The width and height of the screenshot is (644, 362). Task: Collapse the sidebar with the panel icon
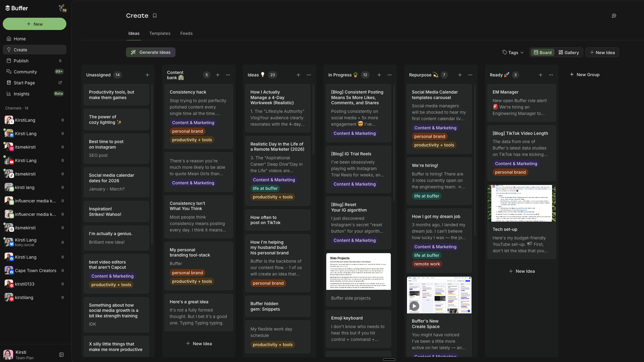(61, 355)
